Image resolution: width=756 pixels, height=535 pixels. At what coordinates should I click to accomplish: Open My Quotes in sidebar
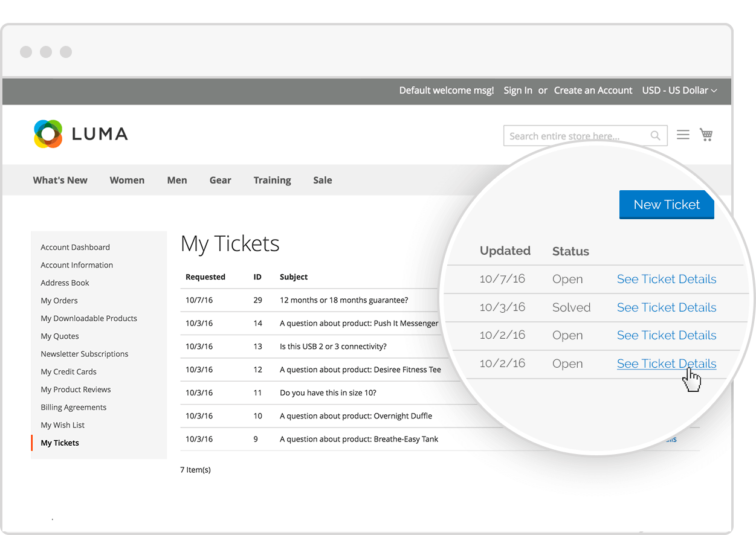point(60,336)
